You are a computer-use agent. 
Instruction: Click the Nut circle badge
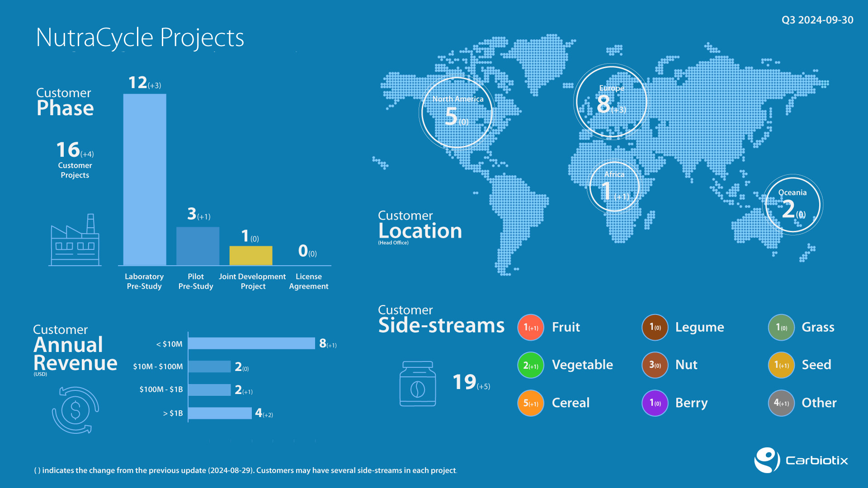coord(655,365)
